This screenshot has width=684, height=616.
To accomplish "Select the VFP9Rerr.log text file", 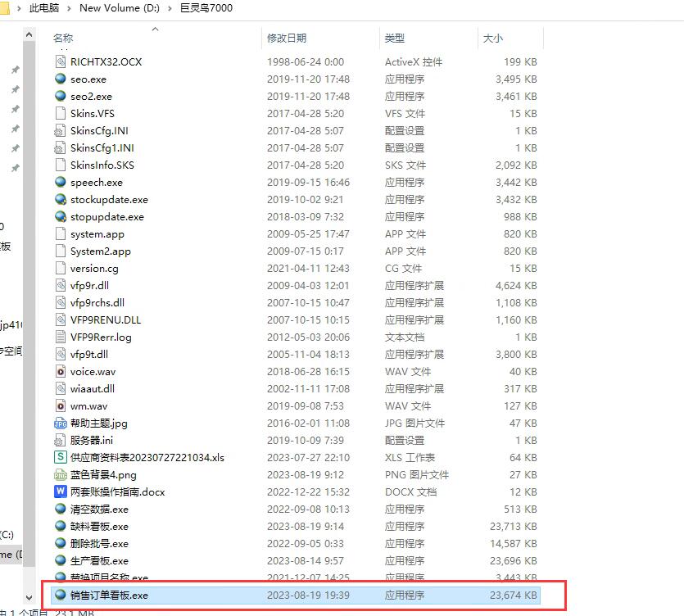I will [101, 337].
